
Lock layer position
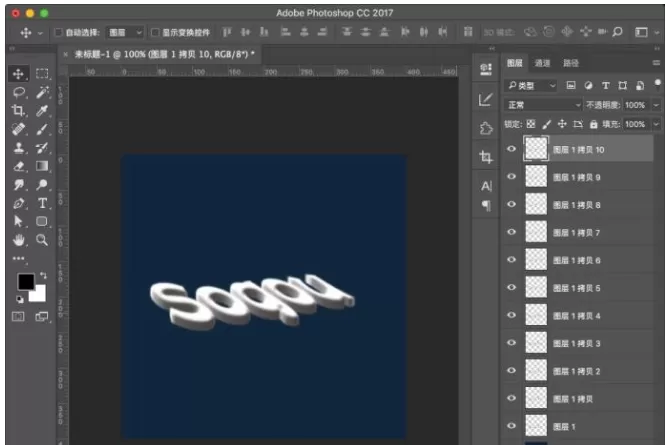coord(562,124)
